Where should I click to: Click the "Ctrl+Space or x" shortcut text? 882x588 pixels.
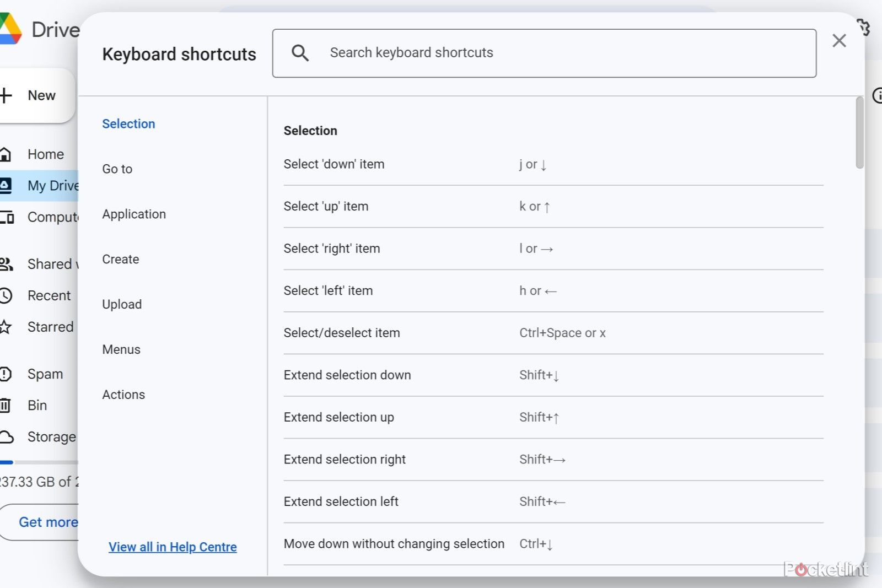pos(562,333)
